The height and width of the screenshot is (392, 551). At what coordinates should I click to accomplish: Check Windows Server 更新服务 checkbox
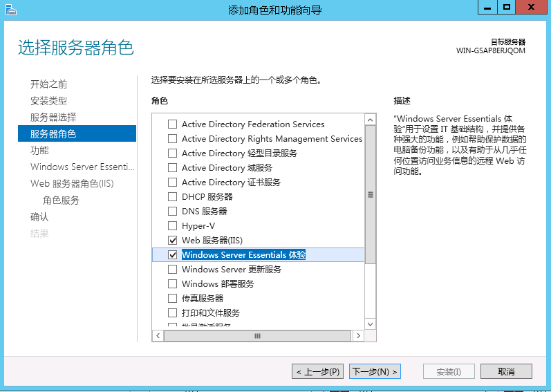[x=172, y=270]
